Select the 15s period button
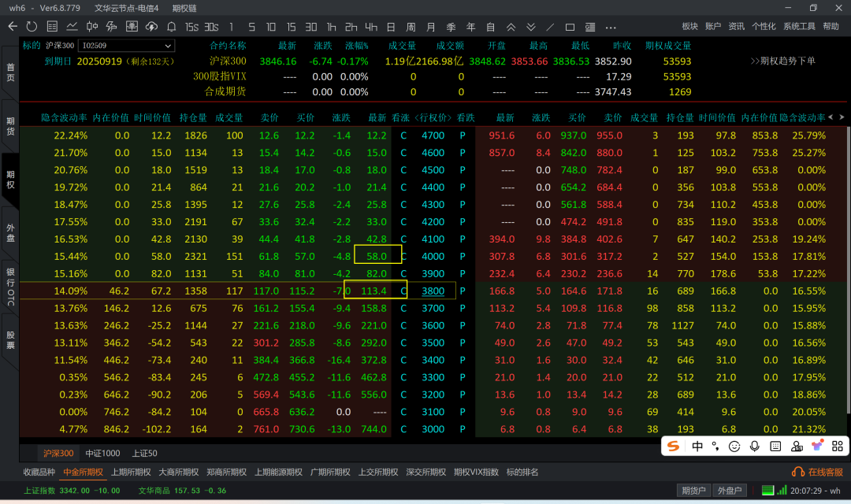Screen dimensions: 851x504 [191, 27]
